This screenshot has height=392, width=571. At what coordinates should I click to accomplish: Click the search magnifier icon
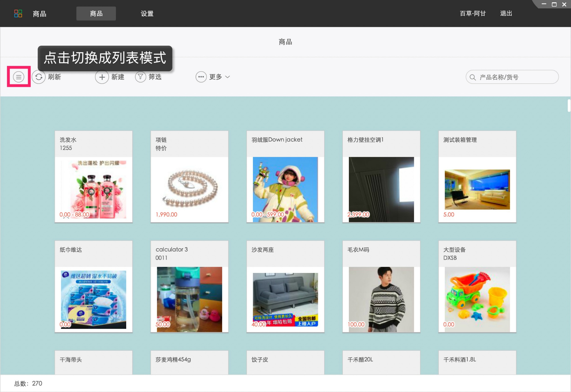click(473, 77)
